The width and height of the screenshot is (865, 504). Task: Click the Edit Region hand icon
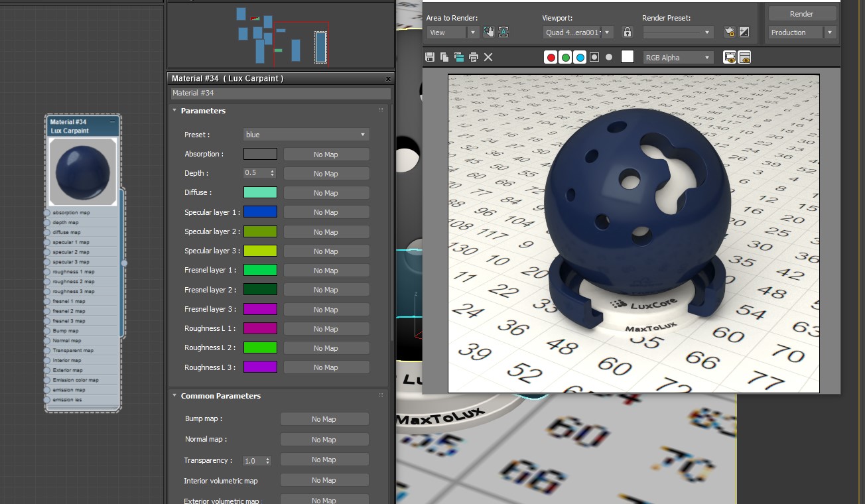pos(489,32)
